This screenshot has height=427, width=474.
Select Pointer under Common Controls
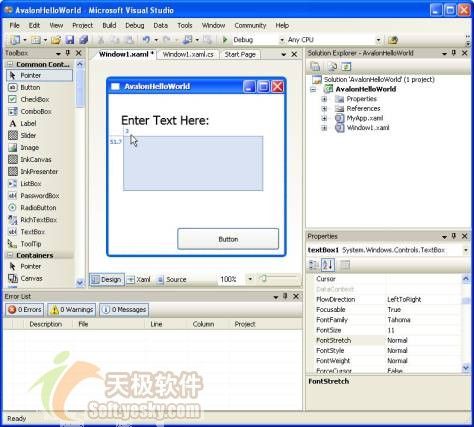pyautogui.click(x=39, y=75)
